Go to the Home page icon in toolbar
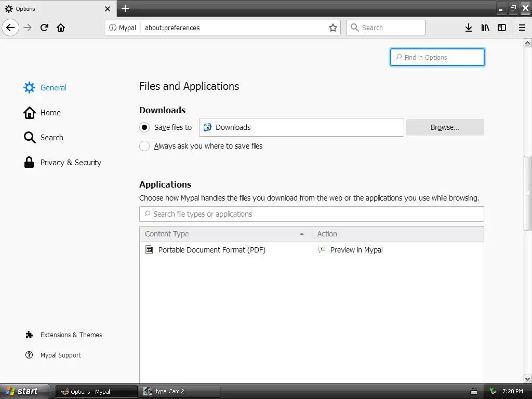 [61, 28]
